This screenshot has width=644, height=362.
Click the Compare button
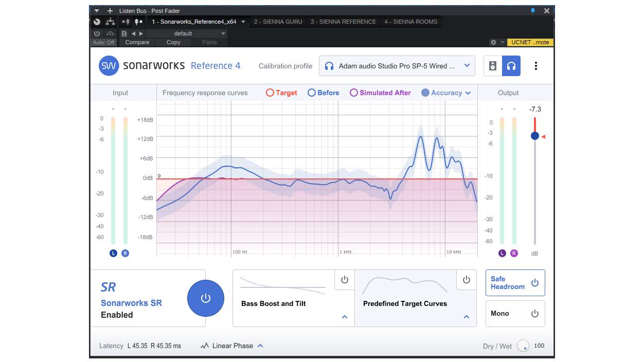137,42
